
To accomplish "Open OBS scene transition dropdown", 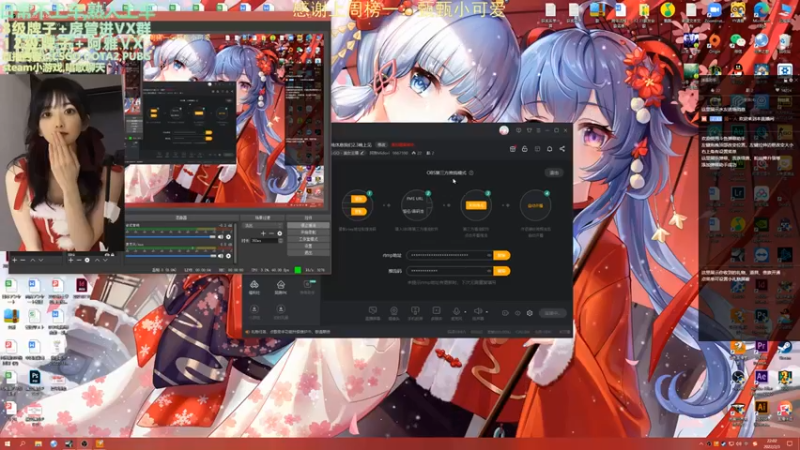I will tap(263, 226).
